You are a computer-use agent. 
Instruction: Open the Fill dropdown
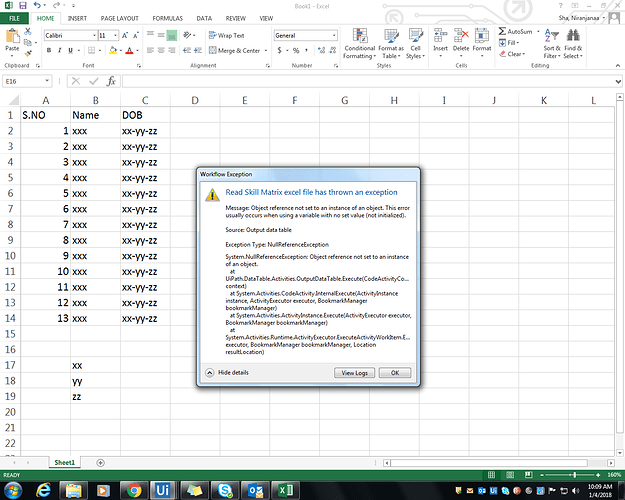pyautogui.click(x=509, y=43)
